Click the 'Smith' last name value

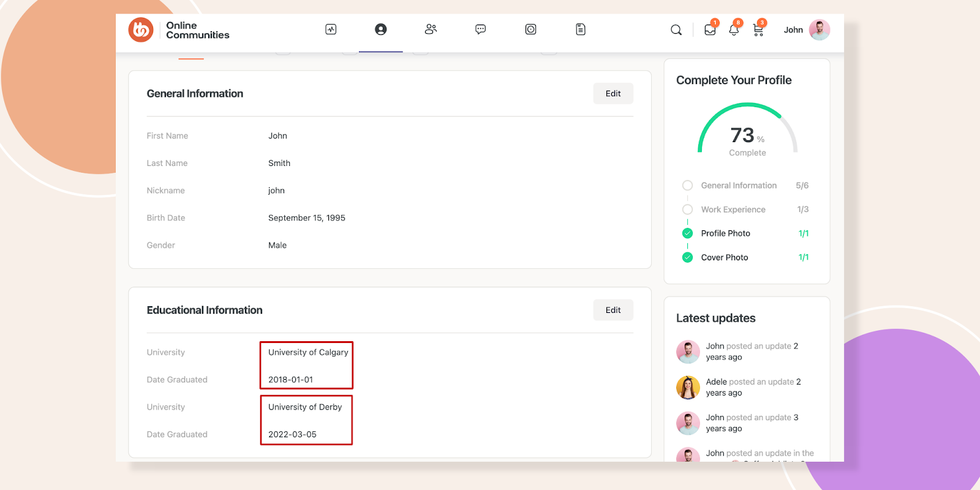point(279,163)
